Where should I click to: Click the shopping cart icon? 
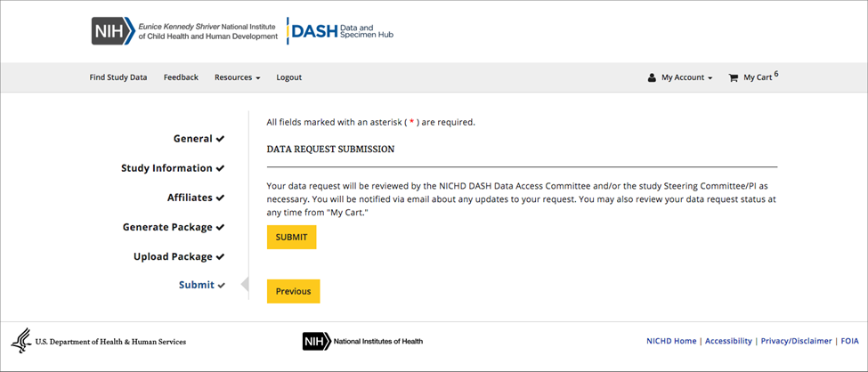tap(734, 78)
